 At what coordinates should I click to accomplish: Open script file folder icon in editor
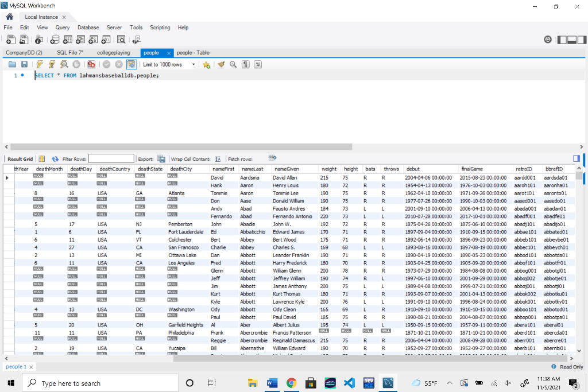point(13,64)
